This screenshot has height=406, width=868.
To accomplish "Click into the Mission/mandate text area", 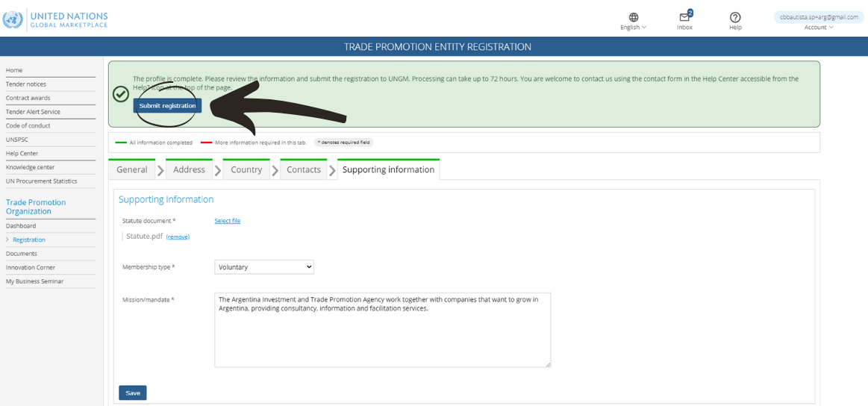I will click(x=383, y=330).
